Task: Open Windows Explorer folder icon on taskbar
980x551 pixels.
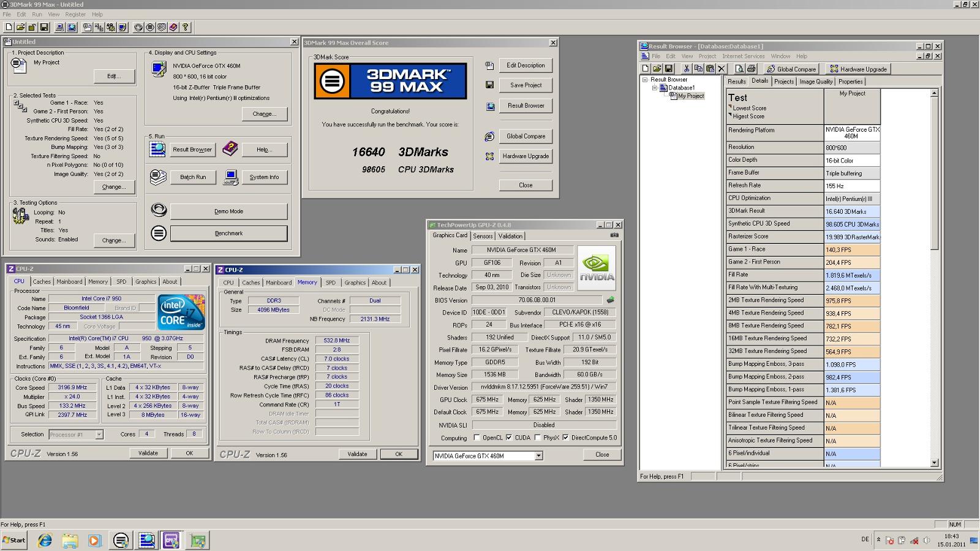Action: coord(70,541)
